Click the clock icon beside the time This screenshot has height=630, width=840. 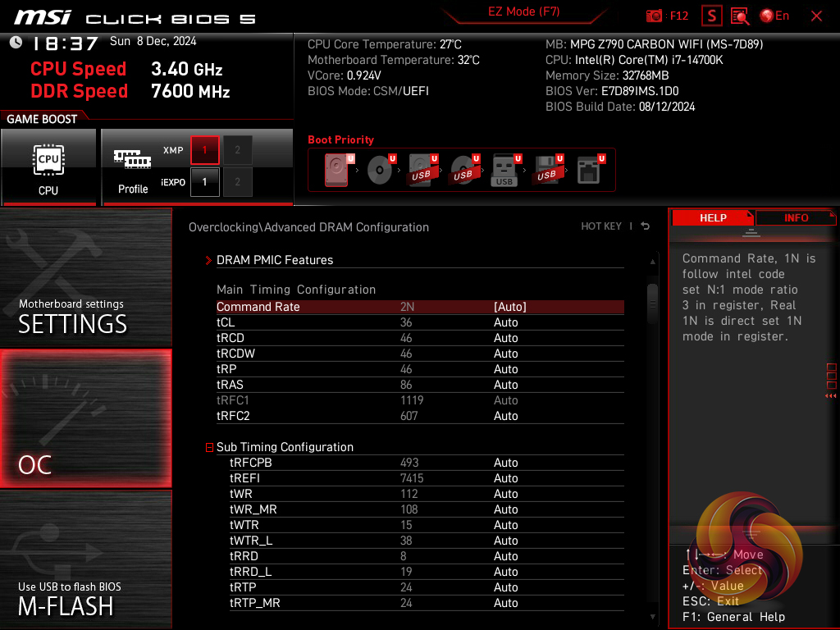[x=16, y=42]
